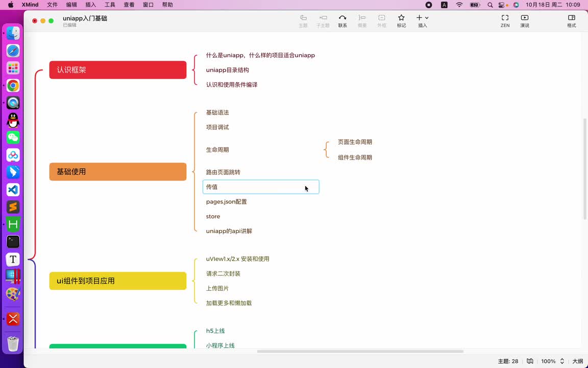Click the 传值 topic box

tap(261, 187)
